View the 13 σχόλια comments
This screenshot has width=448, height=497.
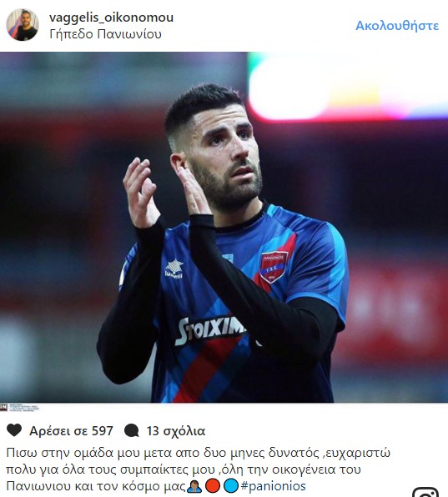click(x=176, y=431)
